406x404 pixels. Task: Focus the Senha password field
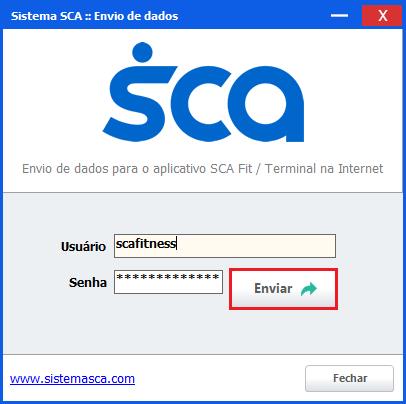168,282
